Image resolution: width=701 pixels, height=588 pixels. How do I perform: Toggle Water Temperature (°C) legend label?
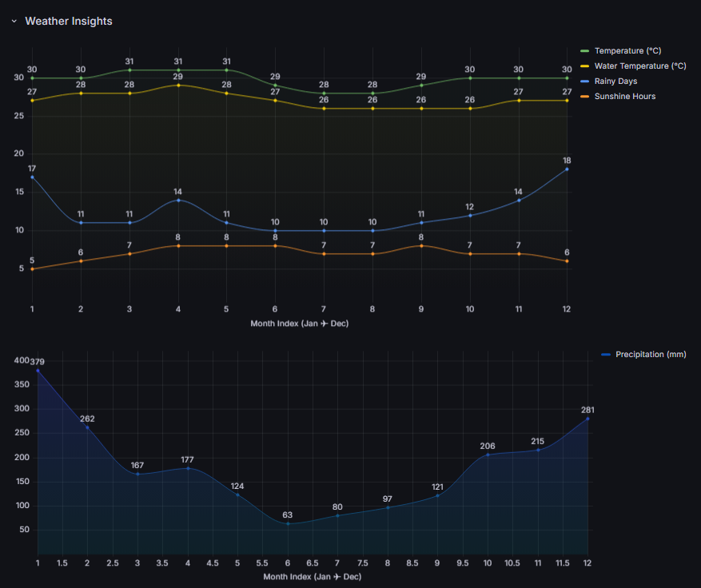640,66
